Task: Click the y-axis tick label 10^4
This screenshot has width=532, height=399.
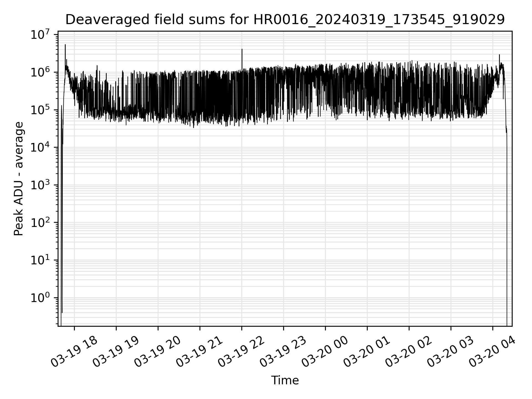Action: point(40,147)
